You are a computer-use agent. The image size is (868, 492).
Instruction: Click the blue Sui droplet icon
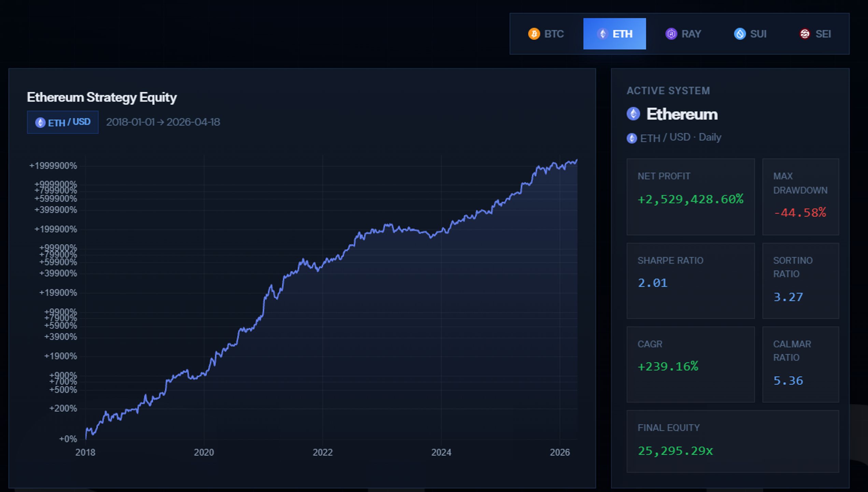pos(740,34)
